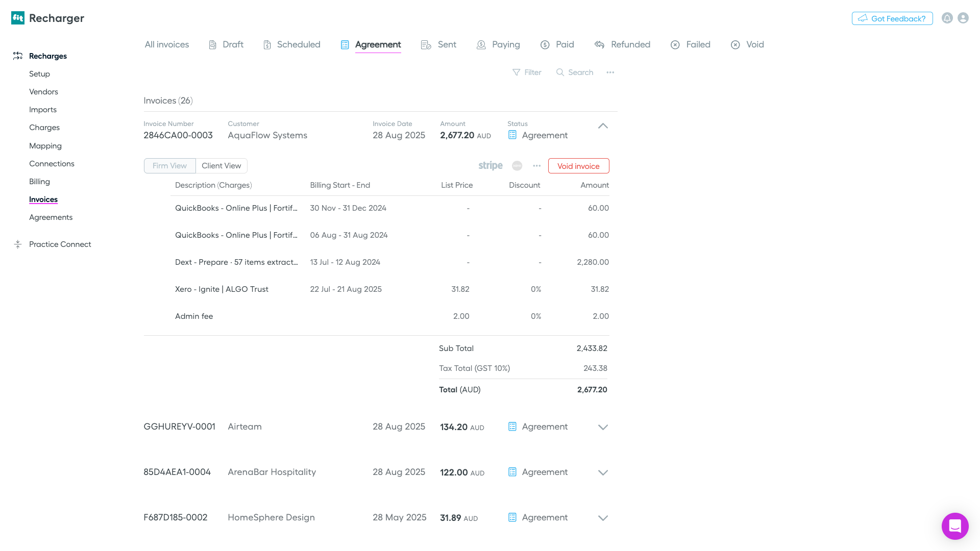Expand the ArenaBar Hospitality invoice
Screen dimensions: 980x551
point(603,472)
